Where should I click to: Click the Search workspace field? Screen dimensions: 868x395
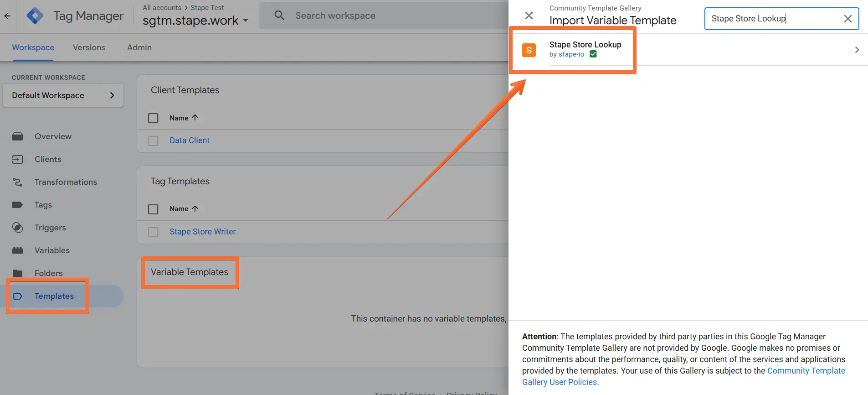[383, 16]
